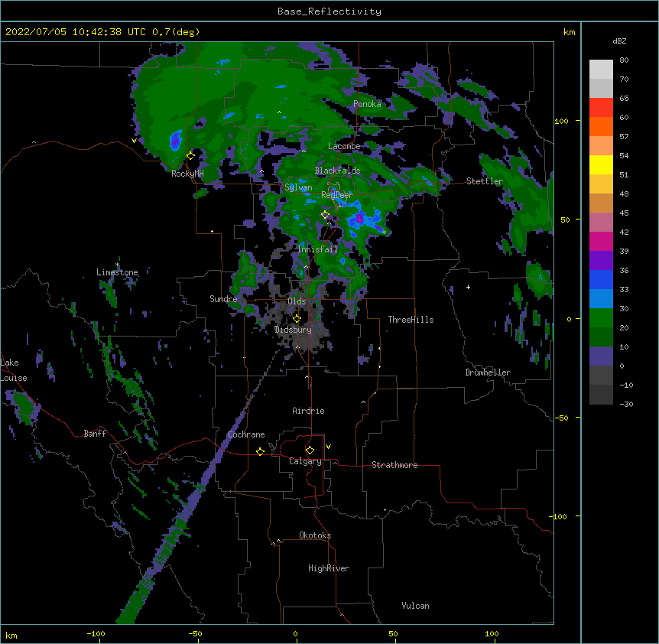Pick the blue 33-36 dBZ legend swatch
The height and width of the screenshot is (644, 659).
pyautogui.click(x=601, y=279)
